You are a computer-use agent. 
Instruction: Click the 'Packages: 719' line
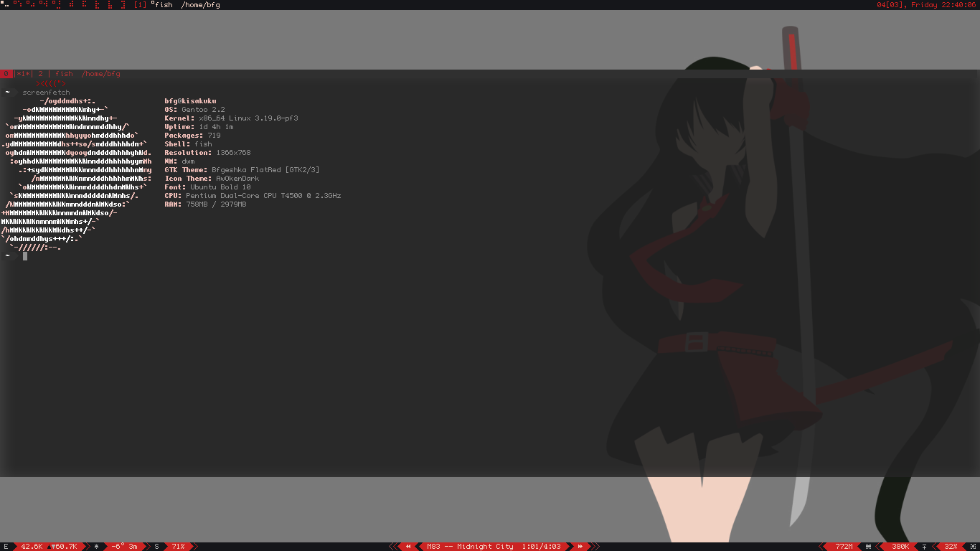192,136
